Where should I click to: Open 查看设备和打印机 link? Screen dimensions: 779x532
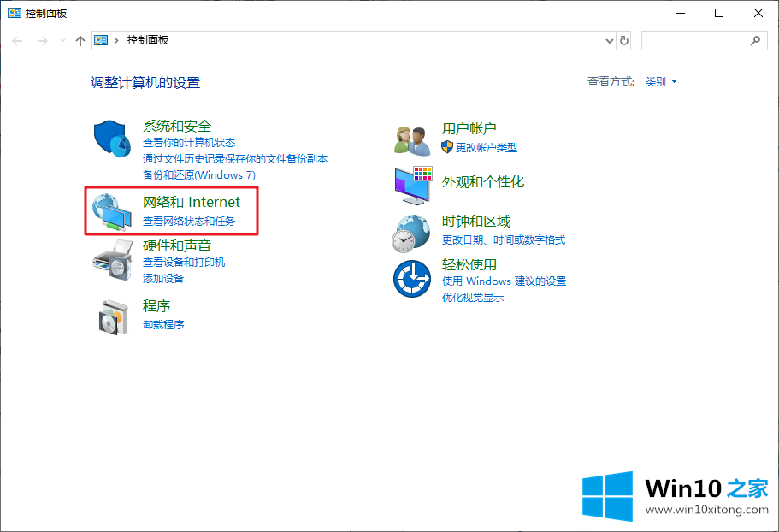point(184,263)
